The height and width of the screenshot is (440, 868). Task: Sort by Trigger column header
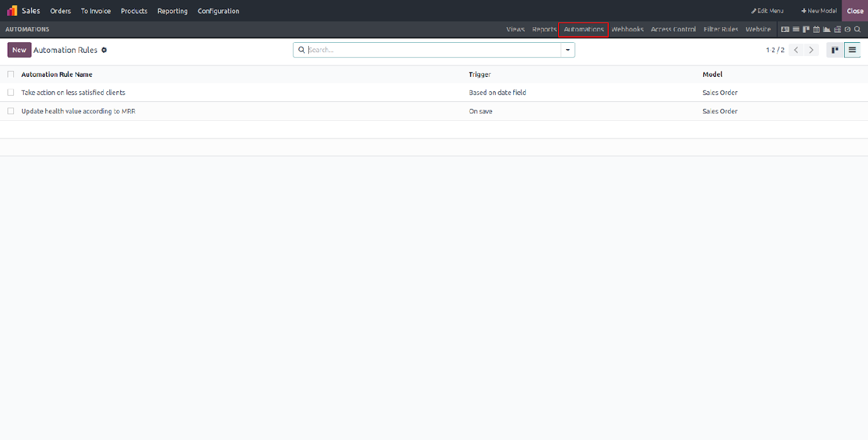[x=480, y=74]
